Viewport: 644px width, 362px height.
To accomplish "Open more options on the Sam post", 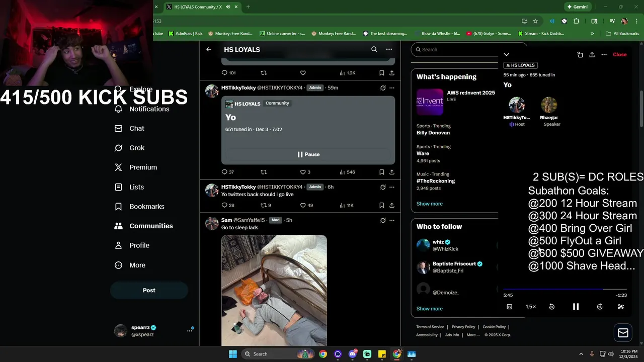I will 392,220.
